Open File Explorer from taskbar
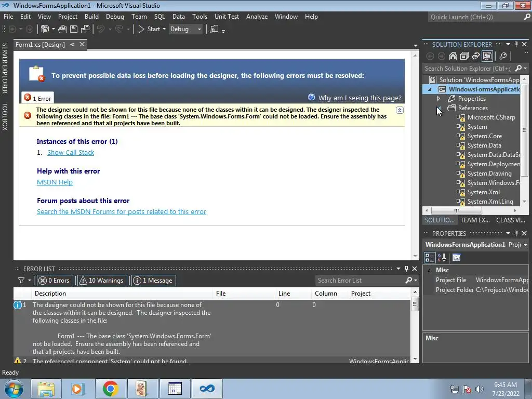The image size is (532, 399). coord(46,389)
